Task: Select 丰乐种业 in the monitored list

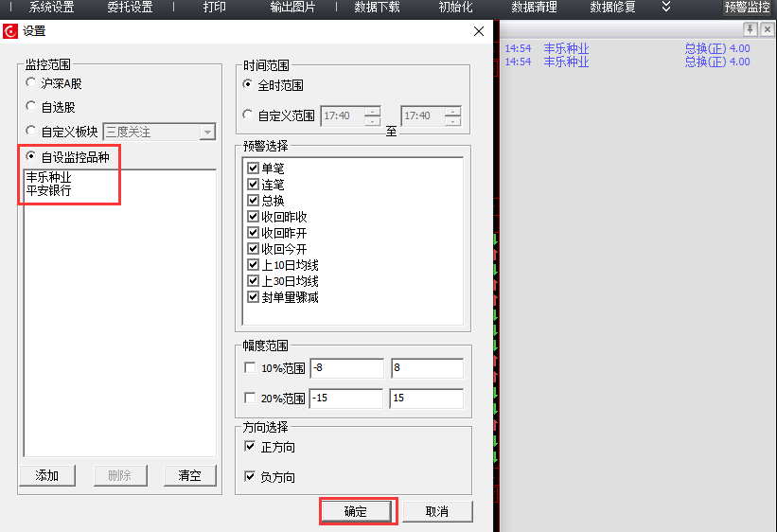Action: (48, 177)
